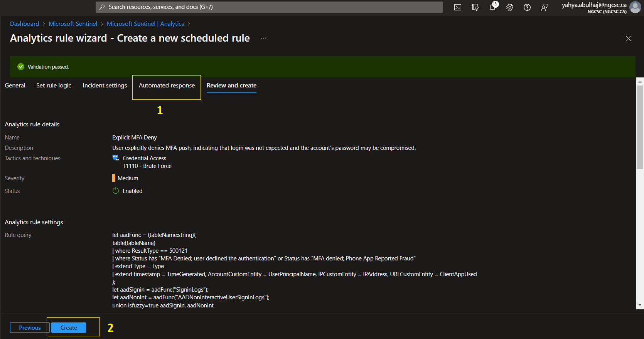This screenshot has width=644, height=339.
Task: Click the query line 'table(tableName)'
Action: pyautogui.click(x=134, y=243)
